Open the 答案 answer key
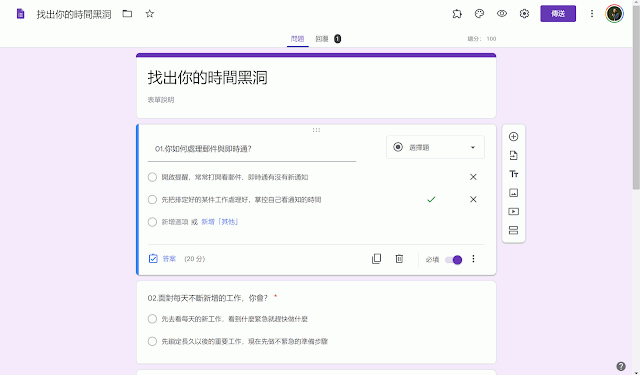 [162, 259]
